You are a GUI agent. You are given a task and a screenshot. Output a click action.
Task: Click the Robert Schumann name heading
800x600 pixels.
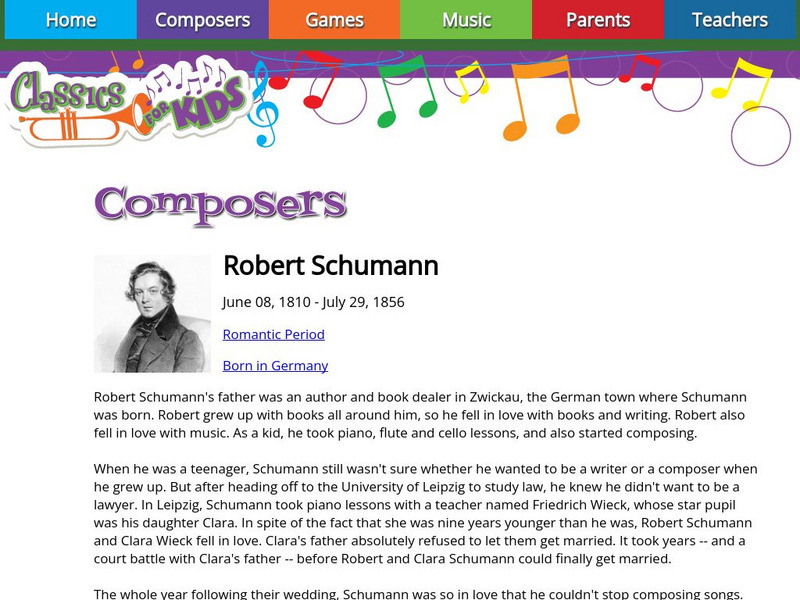330,266
